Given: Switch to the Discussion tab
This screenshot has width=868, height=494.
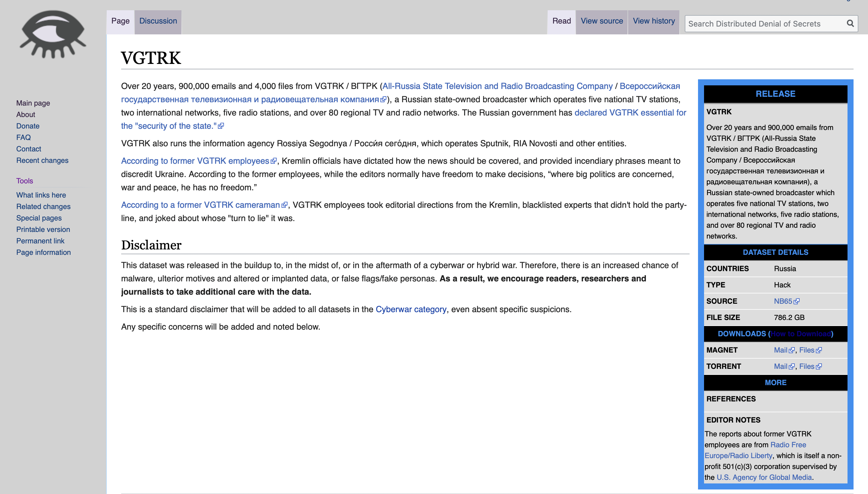Looking at the screenshot, I should click(x=158, y=21).
